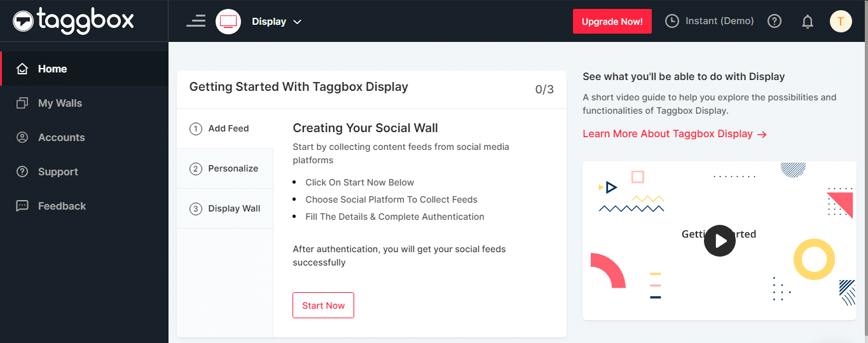868x343 pixels.
Task: Click the Upgrade Now! button
Action: pyautogui.click(x=612, y=22)
